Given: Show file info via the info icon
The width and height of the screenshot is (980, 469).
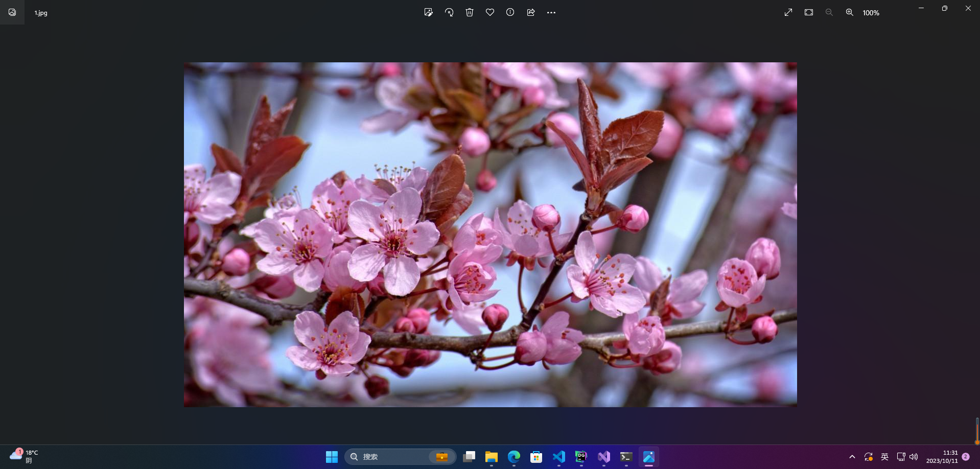Looking at the screenshot, I should [510, 12].
